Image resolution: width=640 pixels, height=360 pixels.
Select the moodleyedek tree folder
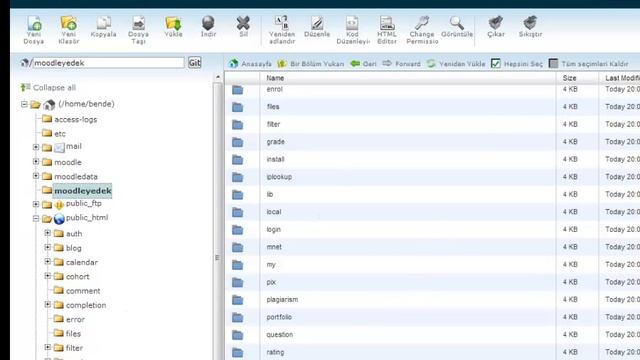83,191
